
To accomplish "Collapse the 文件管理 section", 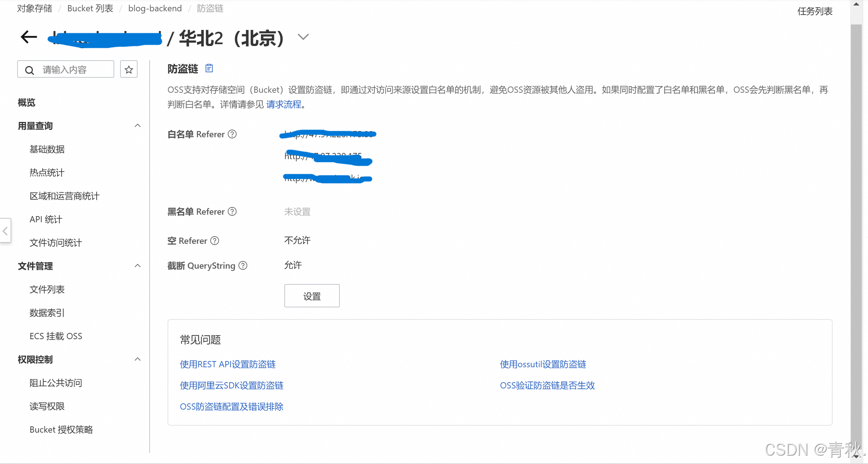I will tap(138, 266).
